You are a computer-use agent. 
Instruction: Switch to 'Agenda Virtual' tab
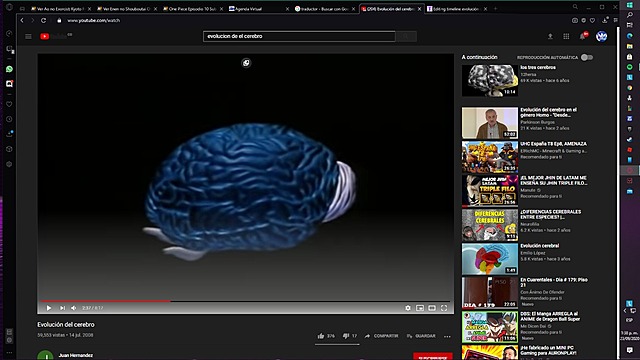coord(258,9)
